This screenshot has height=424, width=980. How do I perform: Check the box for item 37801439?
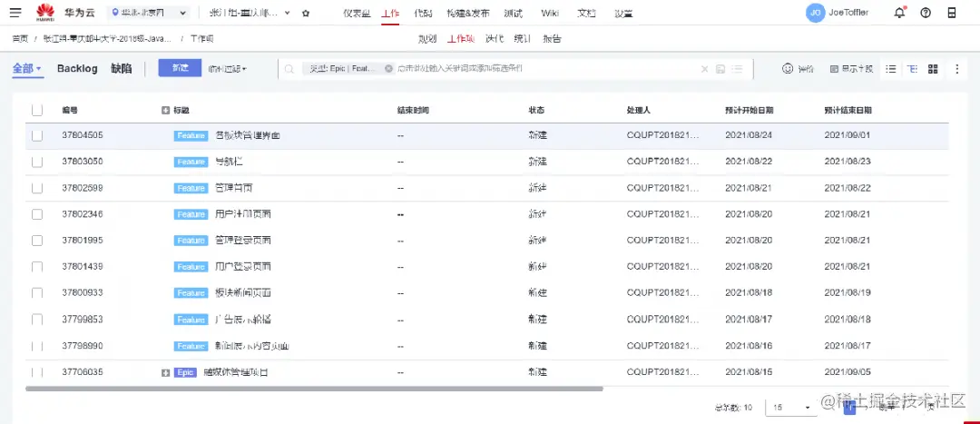[x=37, y=267]
